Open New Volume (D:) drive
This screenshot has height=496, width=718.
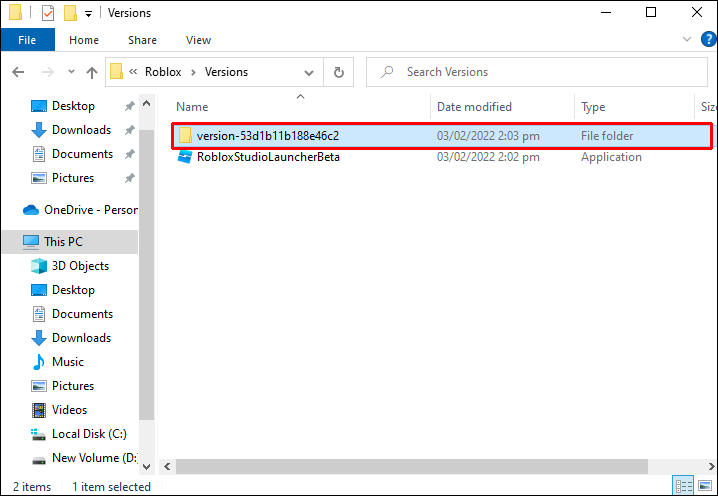tap(94, 458)
